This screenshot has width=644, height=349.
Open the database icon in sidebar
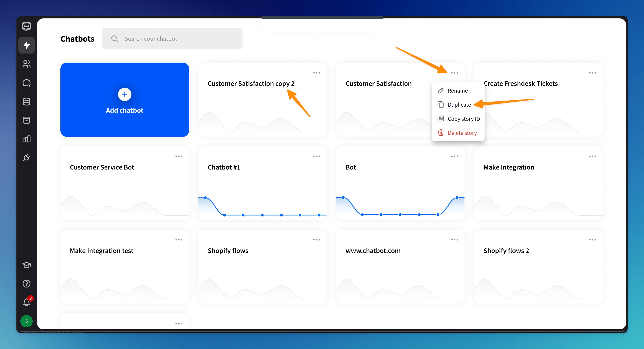click(26, 102)
